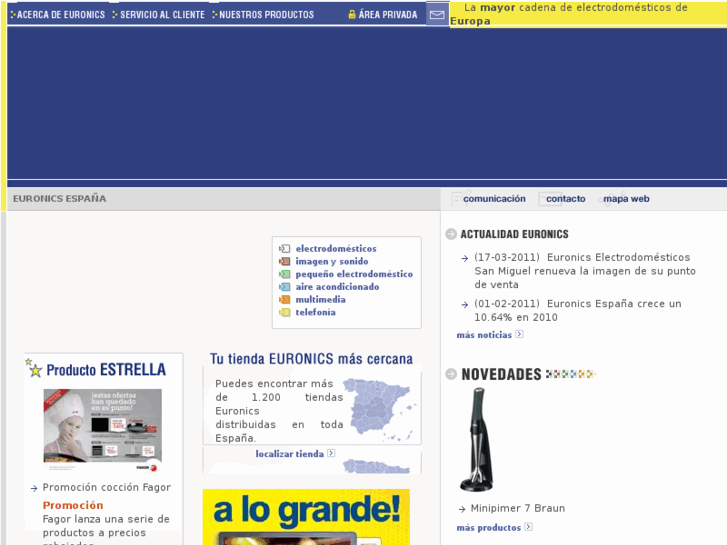Open the contacto page
This screenshot has width=727, height=545.
(566, 199)
